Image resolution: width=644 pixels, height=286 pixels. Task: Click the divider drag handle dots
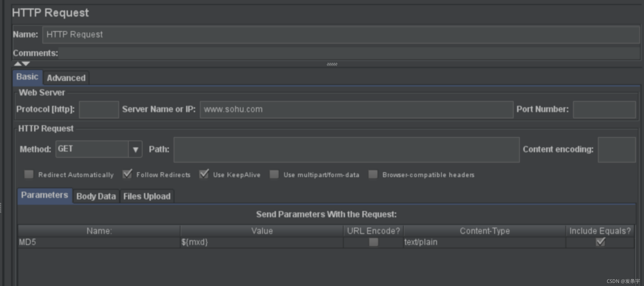[332, 64]
